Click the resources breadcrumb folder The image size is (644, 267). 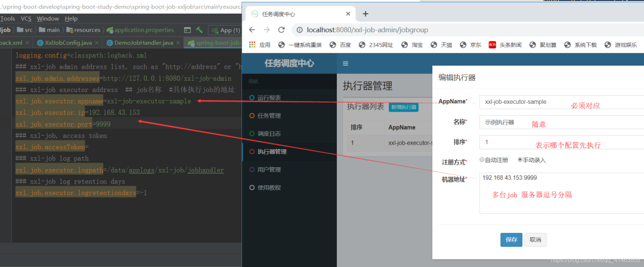pos(83,30)
